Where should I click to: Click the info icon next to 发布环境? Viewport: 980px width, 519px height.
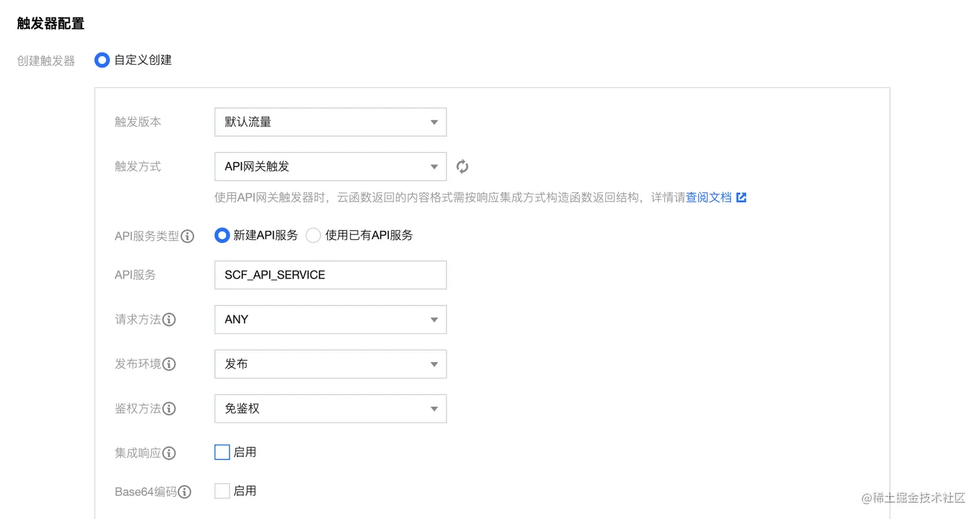pos(169,364)
